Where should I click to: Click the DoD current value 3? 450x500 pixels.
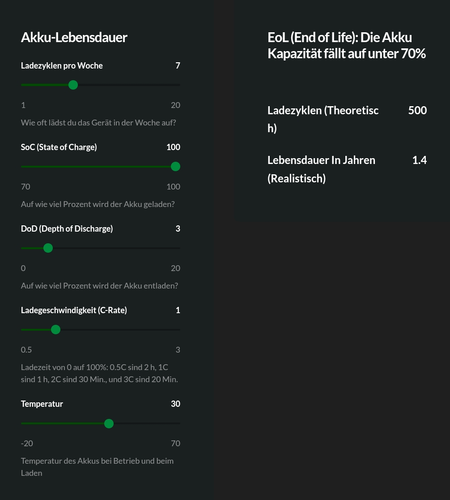pyautogui.click(x=178, y=229)
